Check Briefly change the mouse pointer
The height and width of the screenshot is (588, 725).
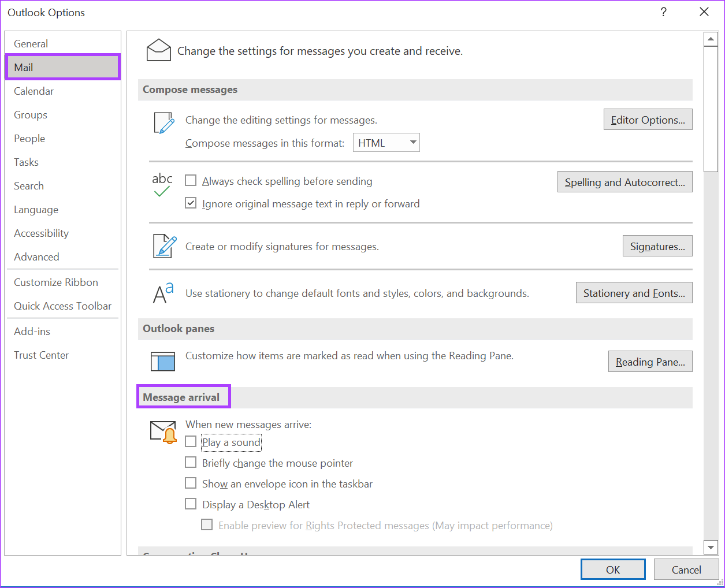191,463
